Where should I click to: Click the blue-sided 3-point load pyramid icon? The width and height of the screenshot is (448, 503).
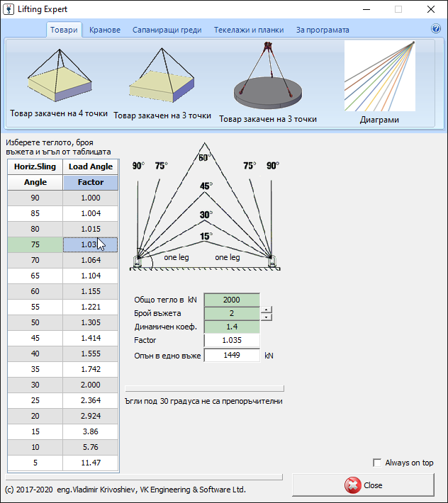point(162,77)
